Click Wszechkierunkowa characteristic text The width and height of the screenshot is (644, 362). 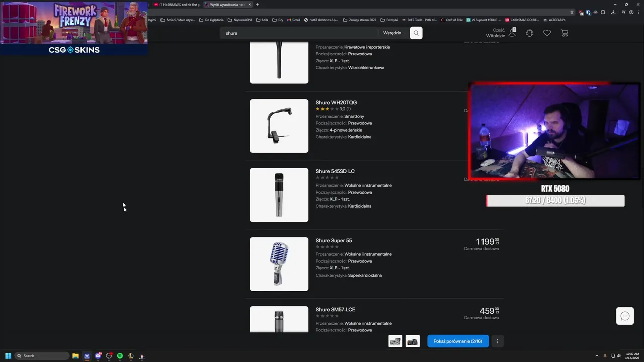366,68
